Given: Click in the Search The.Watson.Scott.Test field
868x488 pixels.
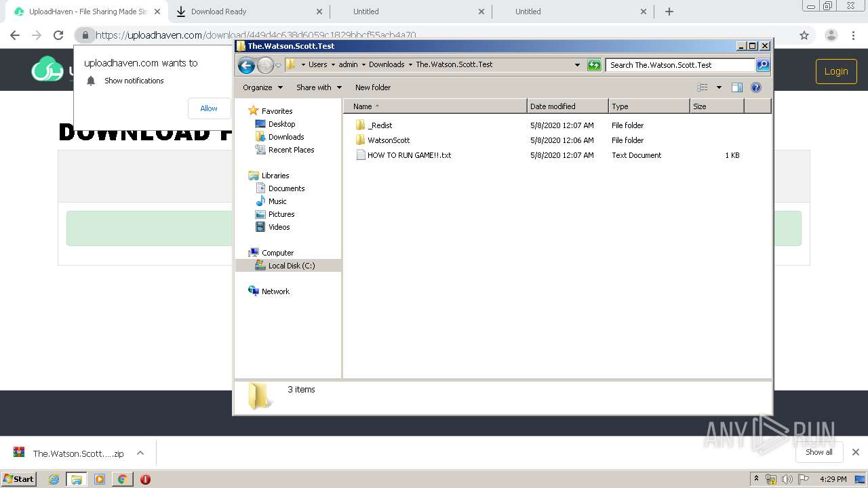Looking at the screenshot, I should tap(680, 65).
